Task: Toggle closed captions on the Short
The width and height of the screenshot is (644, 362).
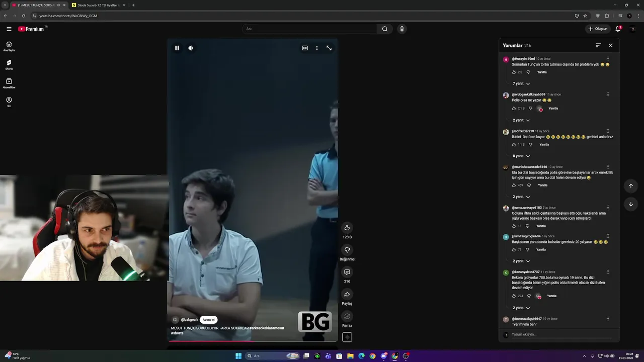Action: coord(305,48)
